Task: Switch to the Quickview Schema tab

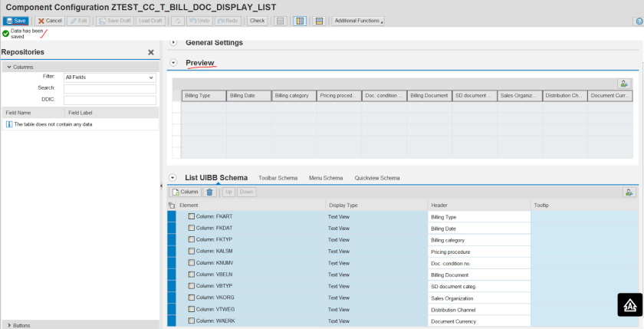Action: pyautogui.click(x=377, y=178)
